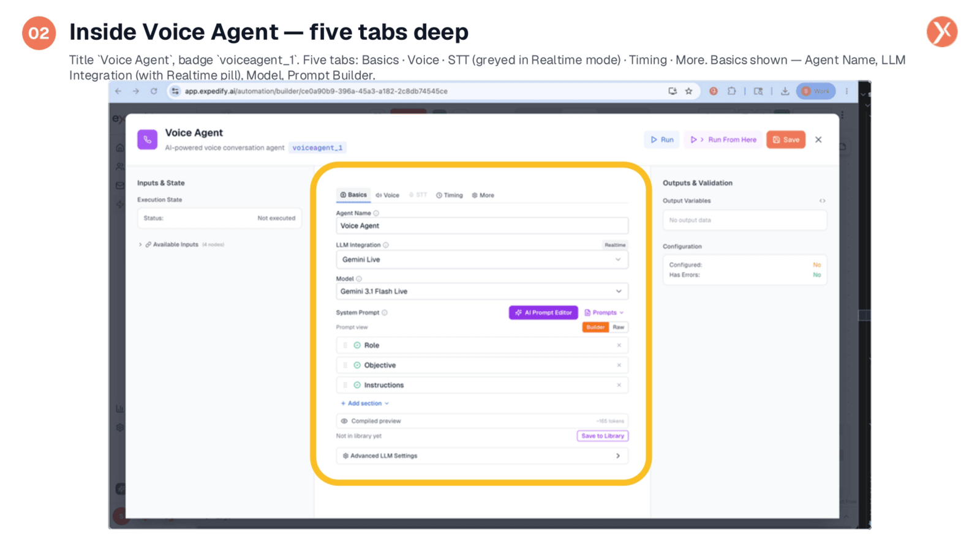This screenshot has height=551, width=980.
Task: Go back with the browser back arrow
Action: (118, 91)
